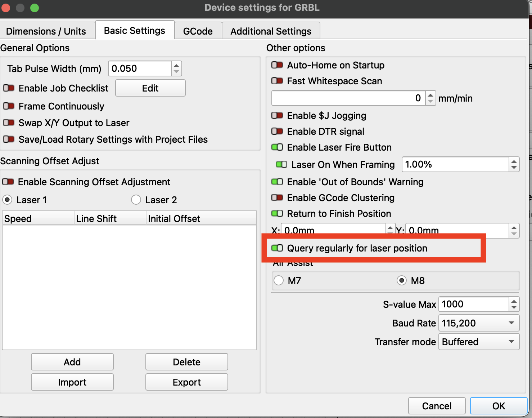This screenshot has width=532, height=418.
Task: Increase whitespace scan speed with the up arrow
Action: (x=430, y=95)
